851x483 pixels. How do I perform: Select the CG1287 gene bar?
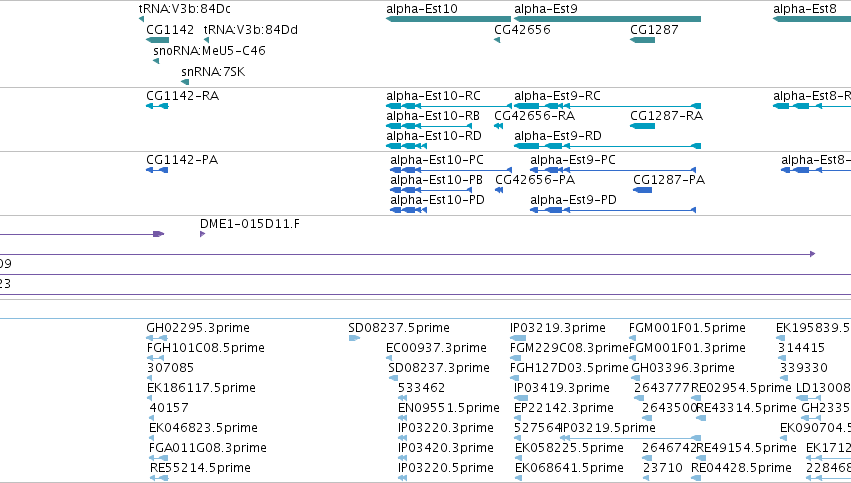point(643,40)
